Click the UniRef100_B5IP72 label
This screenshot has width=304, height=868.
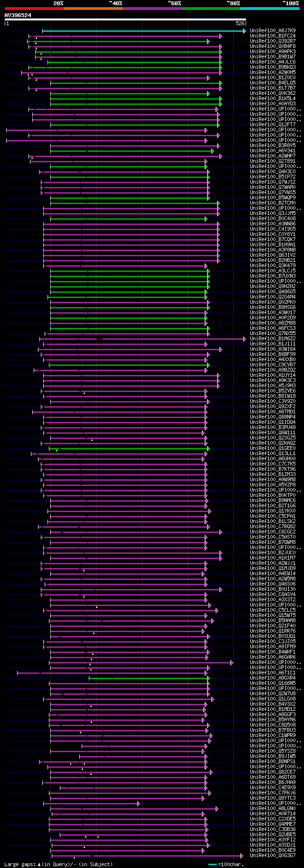[273, 177]
